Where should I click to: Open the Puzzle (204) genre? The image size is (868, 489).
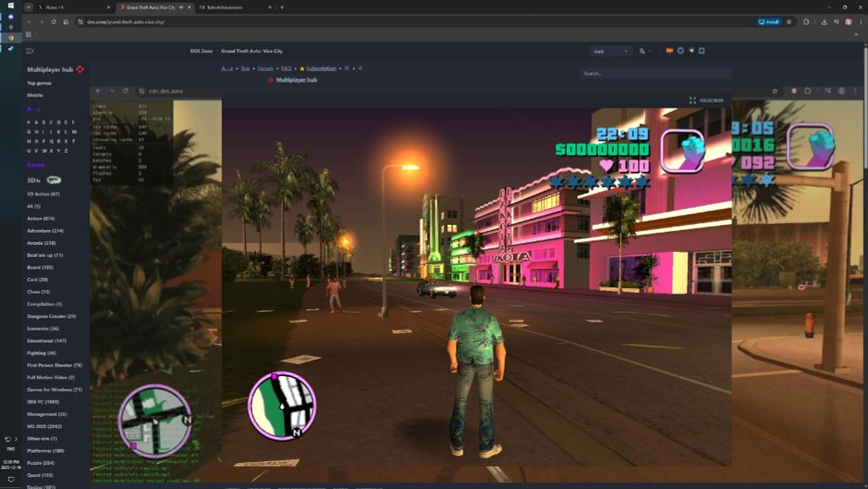coord(41,463)
